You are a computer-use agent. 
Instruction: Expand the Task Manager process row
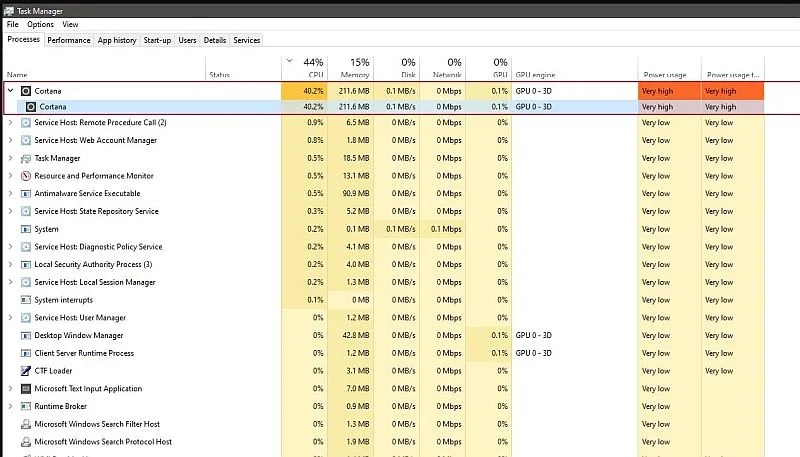click(10, 158)
